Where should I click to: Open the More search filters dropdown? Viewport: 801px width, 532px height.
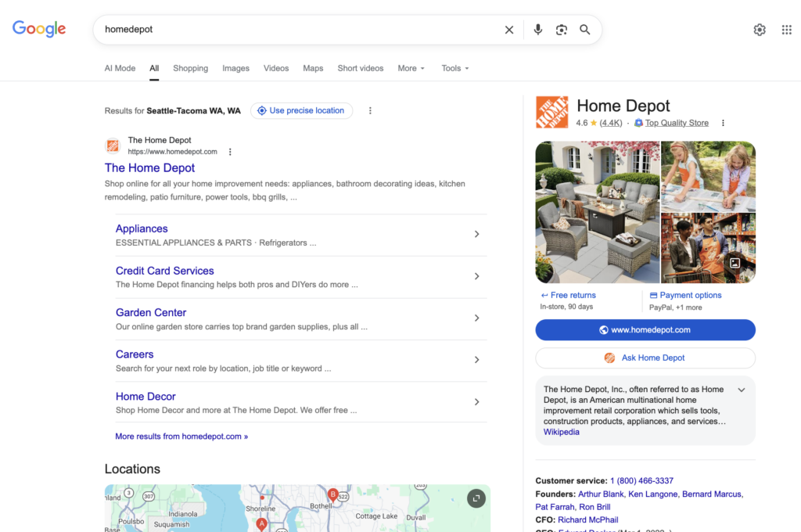click(x=411, y=68)
